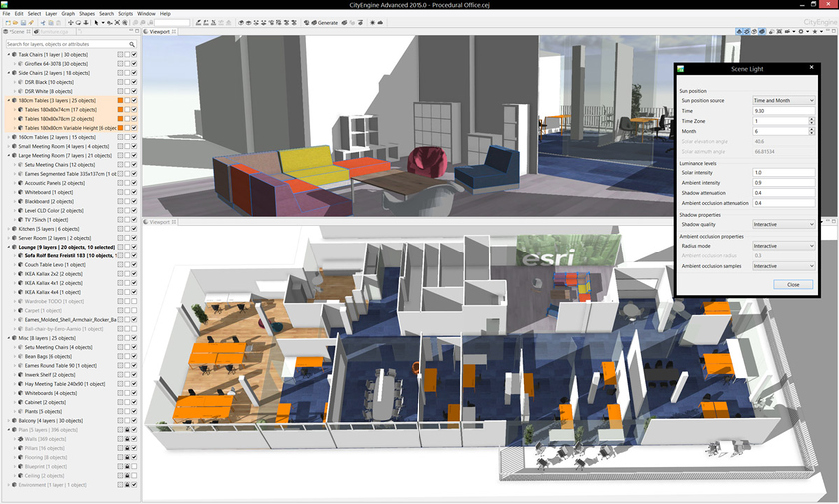Click the Solar intensity input field
Image resolution: width=839 pixels, height=504 pixels.
[x=783, y=173]
